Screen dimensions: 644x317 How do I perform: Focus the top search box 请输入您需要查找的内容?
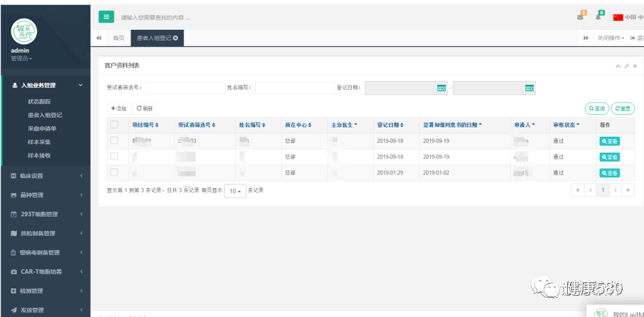point(155,18)
